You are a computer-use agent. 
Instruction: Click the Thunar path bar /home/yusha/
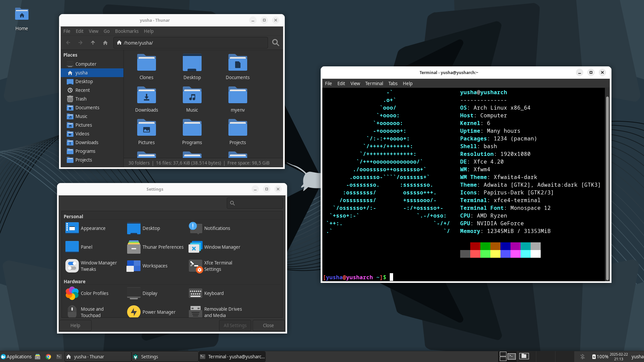[x=191, y=43]
